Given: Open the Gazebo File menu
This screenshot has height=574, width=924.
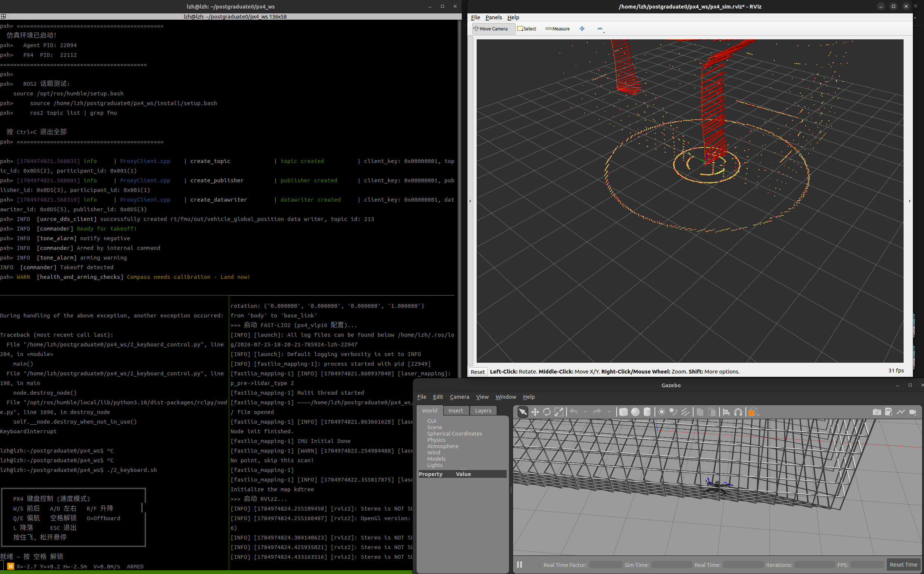Looking at the screenshot, I should (422, 397).
